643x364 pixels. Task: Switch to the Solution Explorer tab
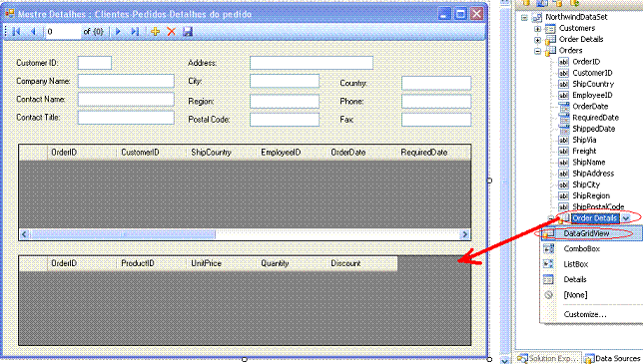548,358
